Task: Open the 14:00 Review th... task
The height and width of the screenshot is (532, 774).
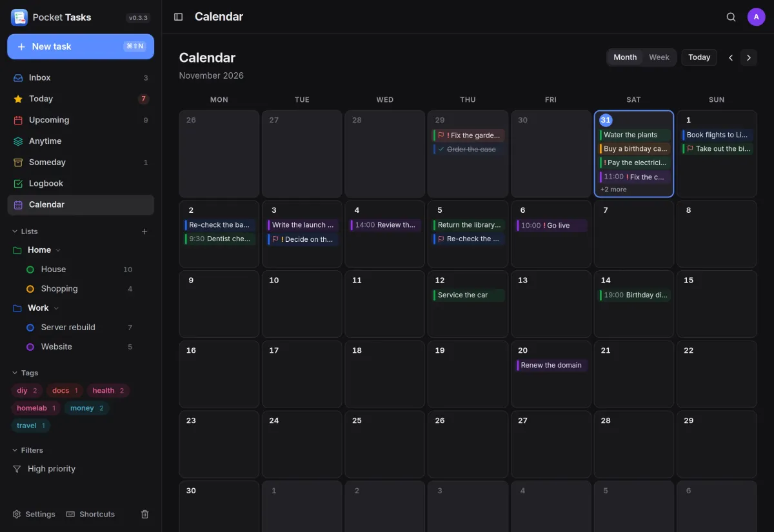Action: (386, 225)
